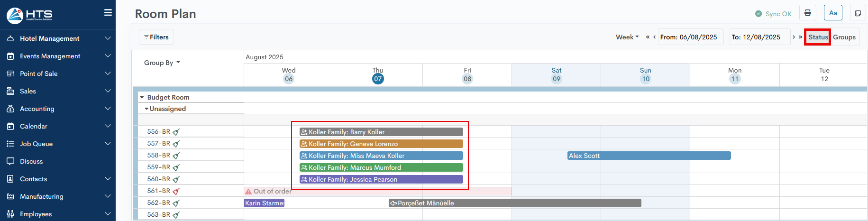
Task: Open the Week range dropdown
Action: [627, 37]
